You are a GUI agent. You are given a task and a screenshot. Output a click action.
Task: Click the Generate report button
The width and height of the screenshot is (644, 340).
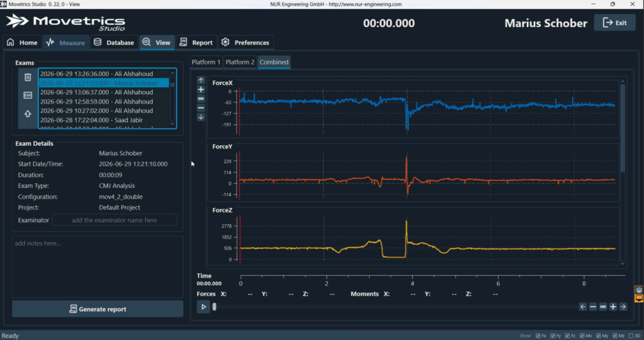click(97, 309)
